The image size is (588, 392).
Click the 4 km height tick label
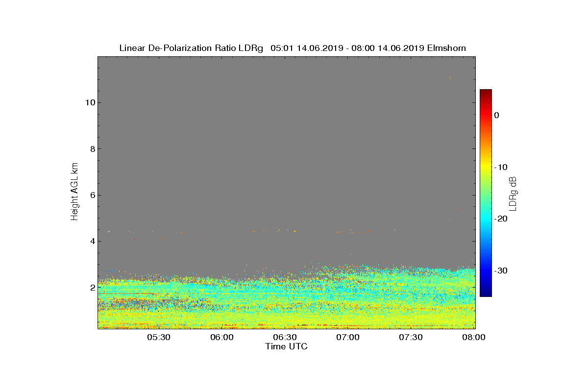(x=91, y=241)
